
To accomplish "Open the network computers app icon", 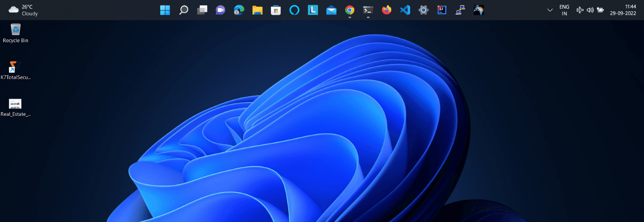I will pyautogui.click(x=460, y=10).
